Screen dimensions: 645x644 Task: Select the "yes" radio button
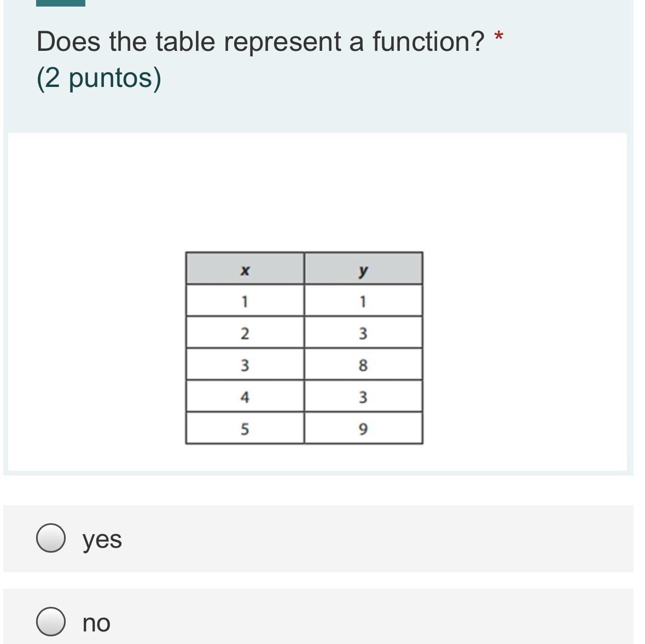click(x=51, y=538)
